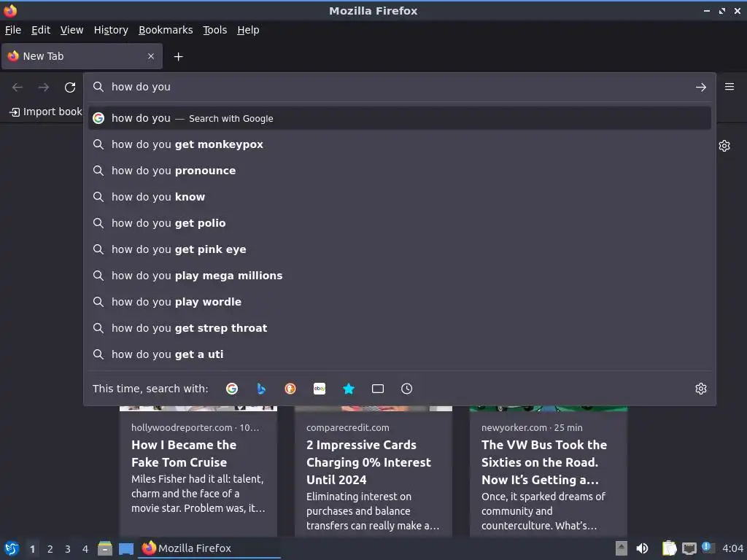Image resolution: width=747 pixels, height=560 pixels.
Task: Select the New Tab tab
Action: [x=82, y=56]
